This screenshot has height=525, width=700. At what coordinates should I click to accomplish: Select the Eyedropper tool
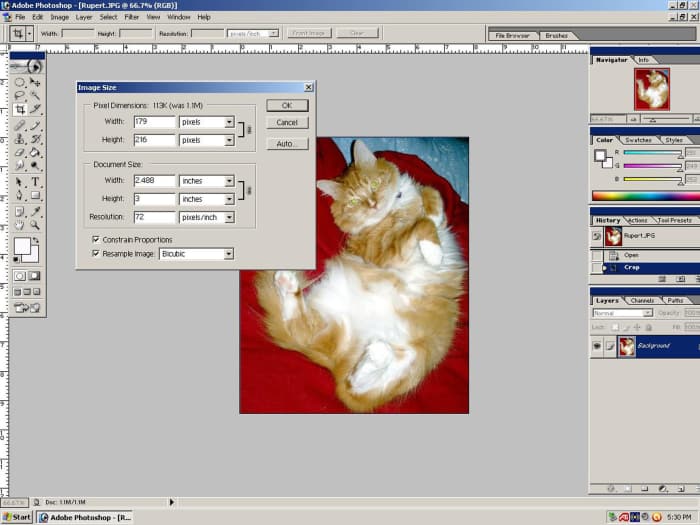point(35,212)
